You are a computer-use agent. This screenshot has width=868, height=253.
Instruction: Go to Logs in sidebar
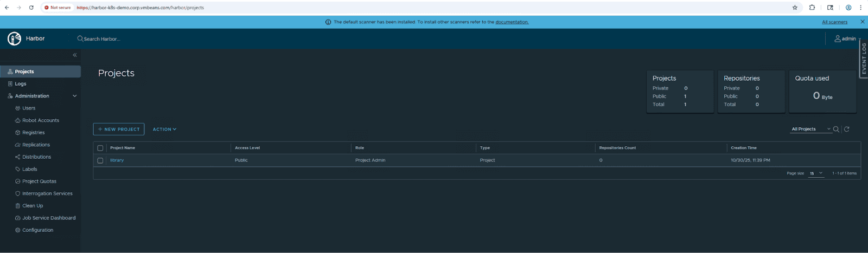click(x=21, y=84)
